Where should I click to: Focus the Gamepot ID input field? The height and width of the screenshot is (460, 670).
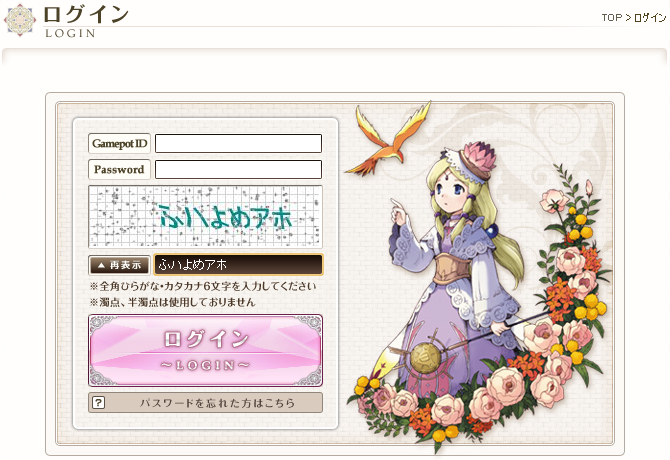coord(238,144)
